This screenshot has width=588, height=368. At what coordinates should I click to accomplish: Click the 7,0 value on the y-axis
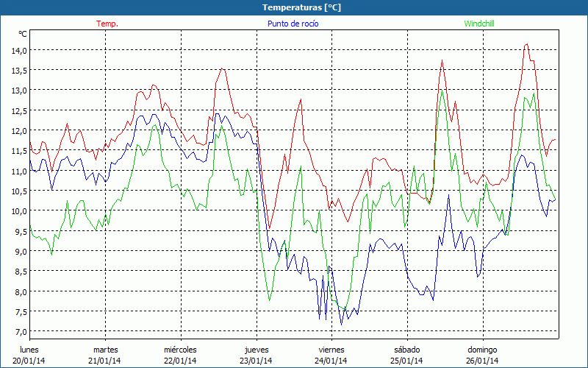18,332
